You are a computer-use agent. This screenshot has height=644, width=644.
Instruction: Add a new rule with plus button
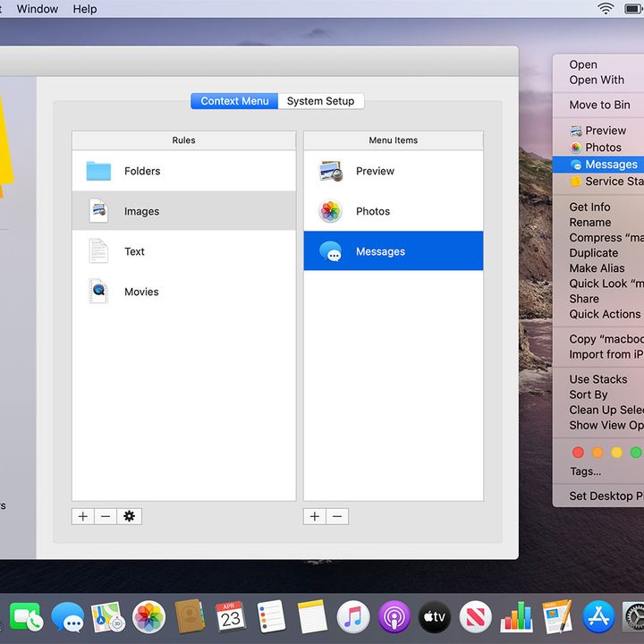click(x=83, y=516)
